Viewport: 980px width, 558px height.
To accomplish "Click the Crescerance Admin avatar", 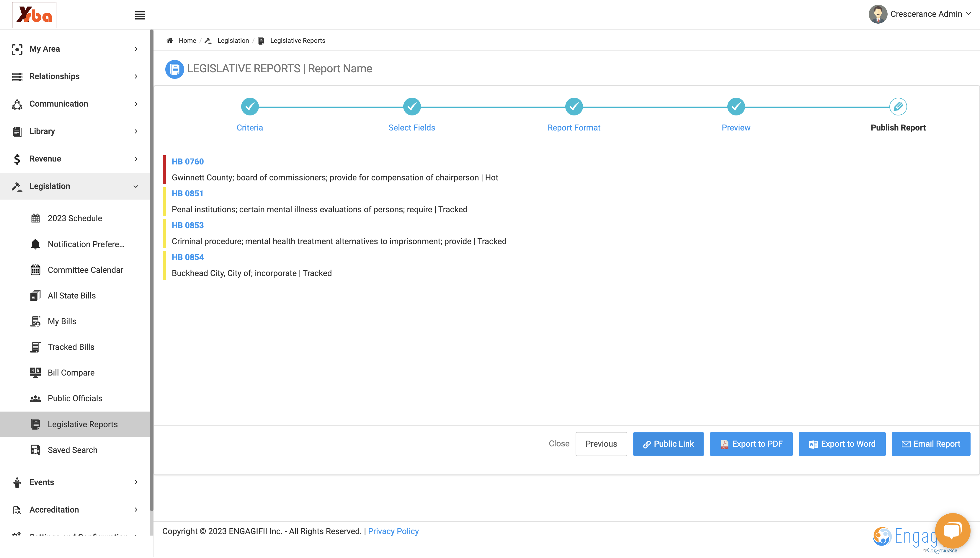I will pos(877,14).
